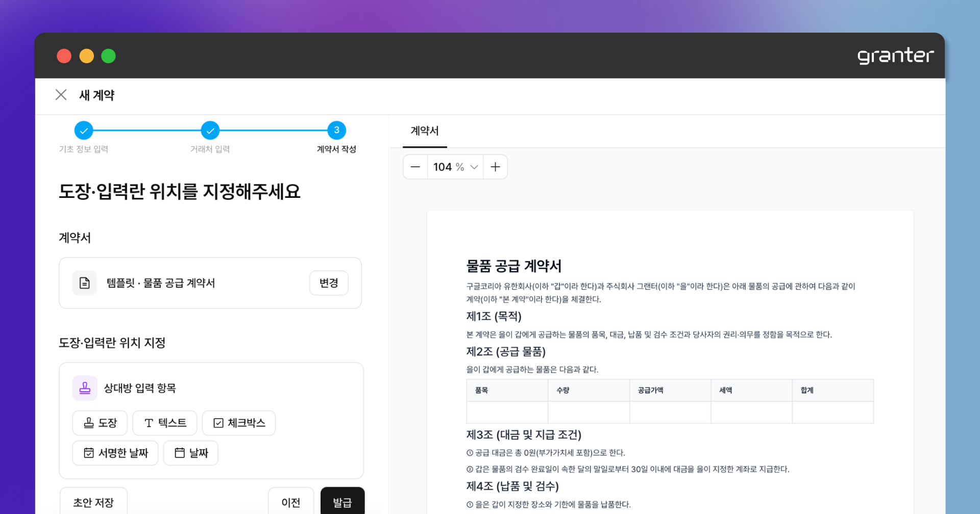Click the 새 계약 header title
This screenshot has height=514, width=980.
click(97, 95)
